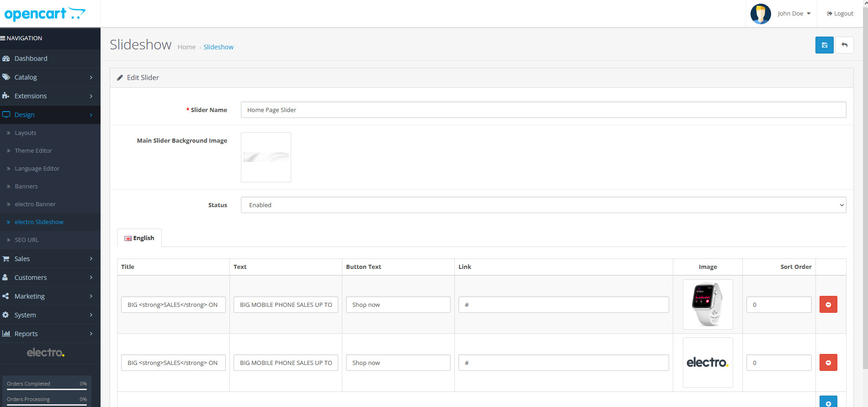Click the second slide Text input
The width and height of the screenshot is (868, 407).
click(x=286, y=363)
